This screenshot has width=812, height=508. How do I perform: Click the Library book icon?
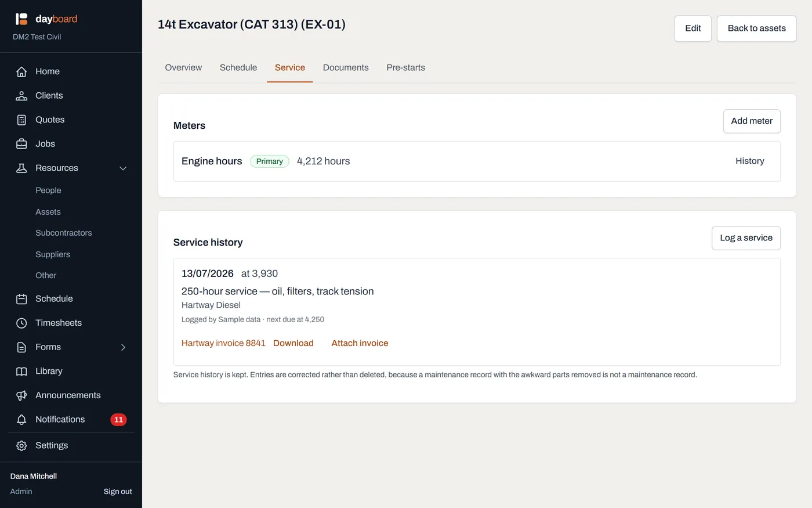pos(21,372)
